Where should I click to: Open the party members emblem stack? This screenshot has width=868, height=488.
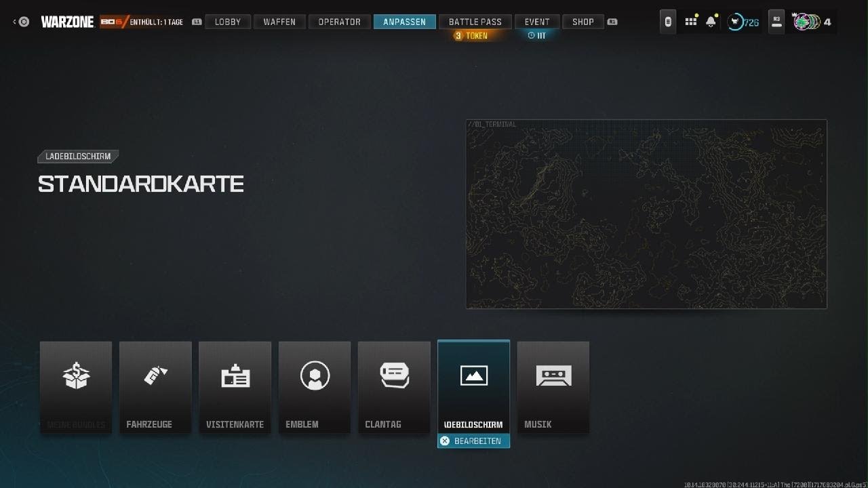(806, 22)
